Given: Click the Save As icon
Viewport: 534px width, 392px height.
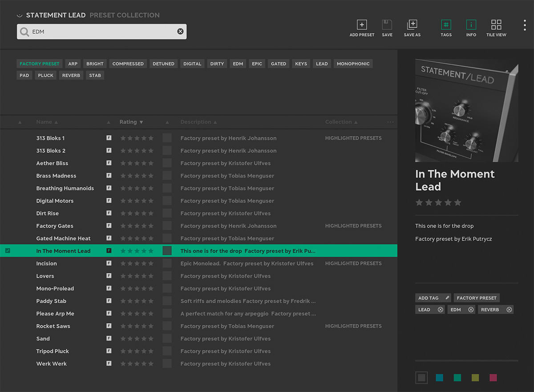Looking at the screenshot, I should click(412, 25).
